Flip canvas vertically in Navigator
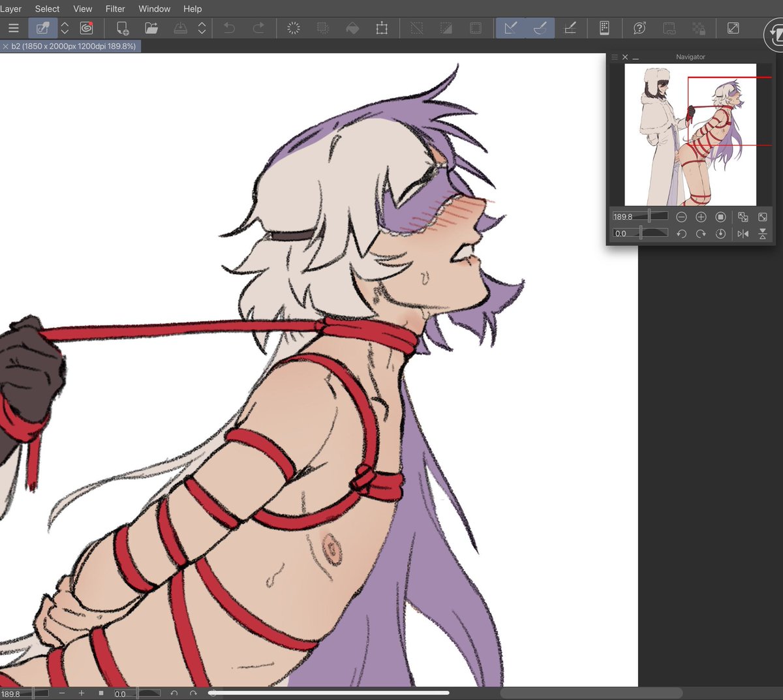 pos(762,234)
